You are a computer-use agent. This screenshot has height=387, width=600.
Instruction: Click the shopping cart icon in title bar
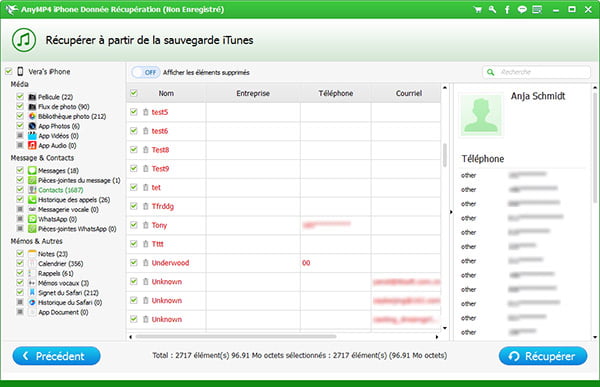coord(478,10)
